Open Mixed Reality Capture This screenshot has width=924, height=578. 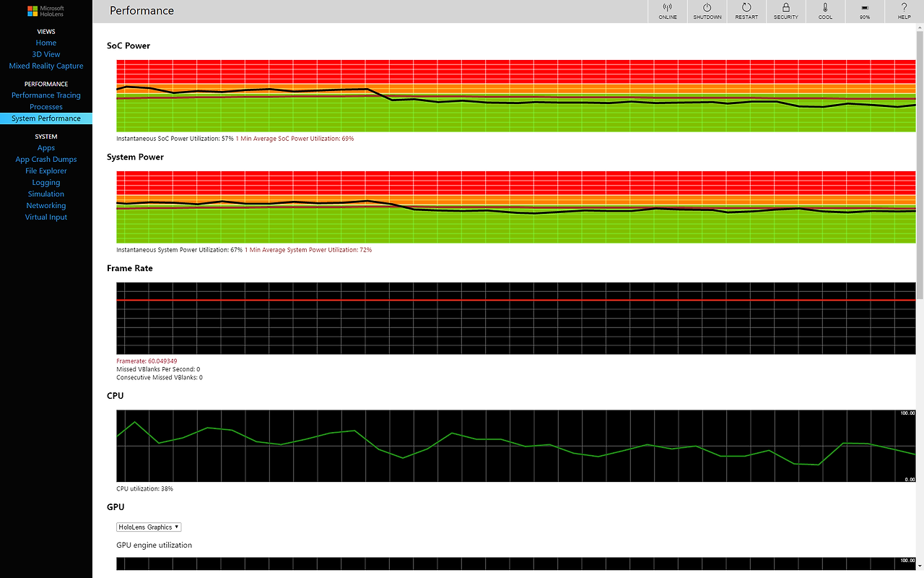[x=46, y=66]
